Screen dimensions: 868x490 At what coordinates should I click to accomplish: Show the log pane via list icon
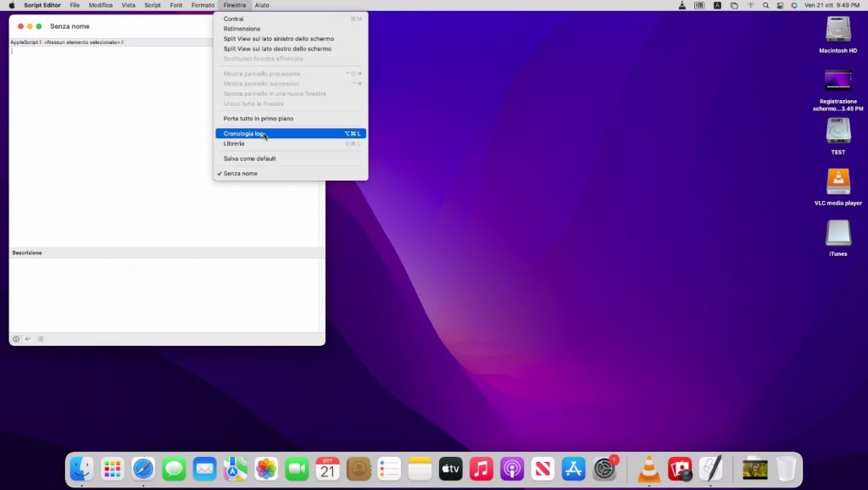[x=40, y=339]
